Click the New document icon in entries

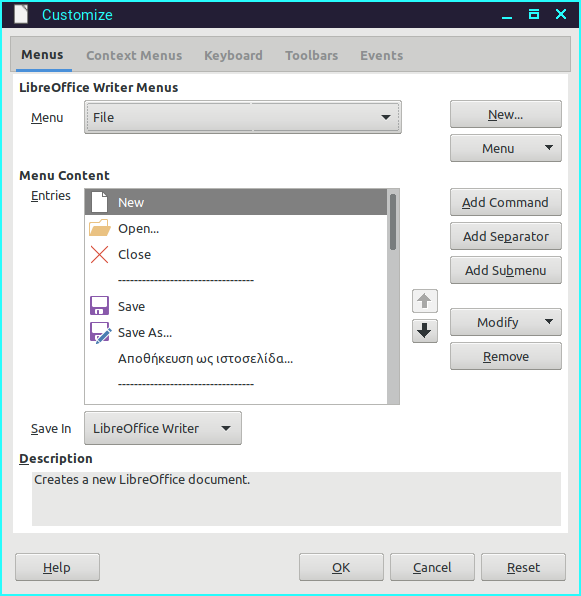pyautogui.click(x=100, y=202)
